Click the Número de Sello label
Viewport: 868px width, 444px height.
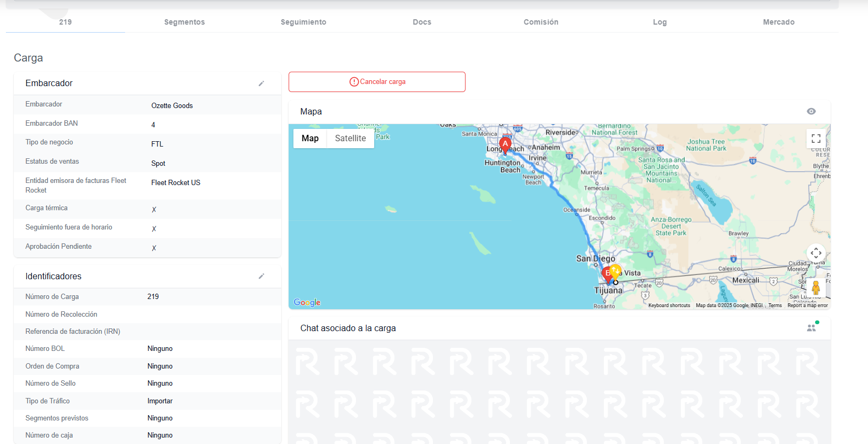click(51, 384)
